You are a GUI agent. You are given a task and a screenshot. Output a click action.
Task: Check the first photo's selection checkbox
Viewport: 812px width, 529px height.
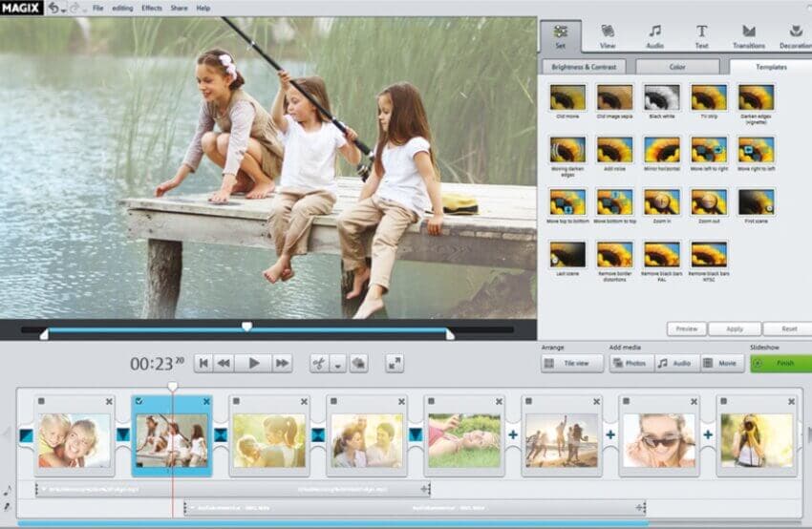[41, 401]
